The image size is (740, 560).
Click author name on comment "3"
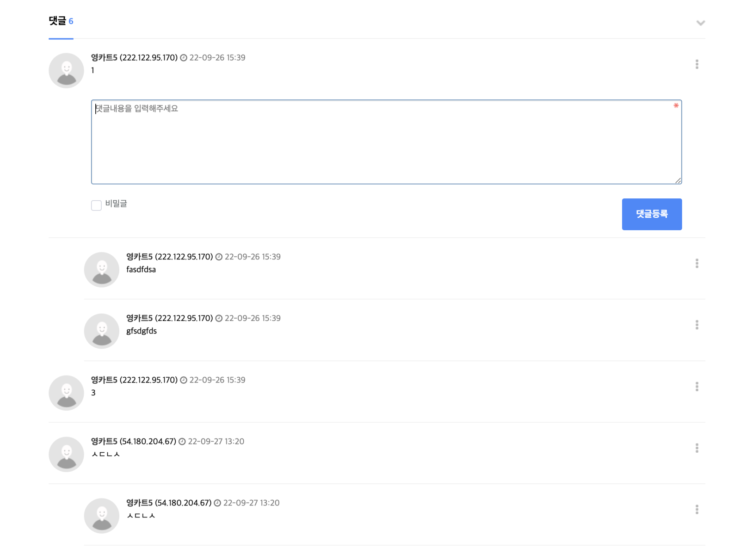(x=104, y=380)
